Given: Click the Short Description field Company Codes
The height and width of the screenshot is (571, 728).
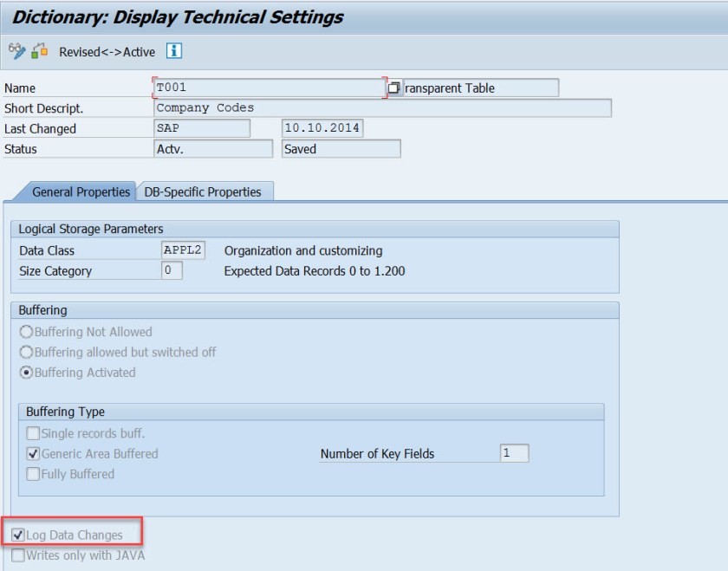Looking at the screenshot, I should tap(381, 108).
